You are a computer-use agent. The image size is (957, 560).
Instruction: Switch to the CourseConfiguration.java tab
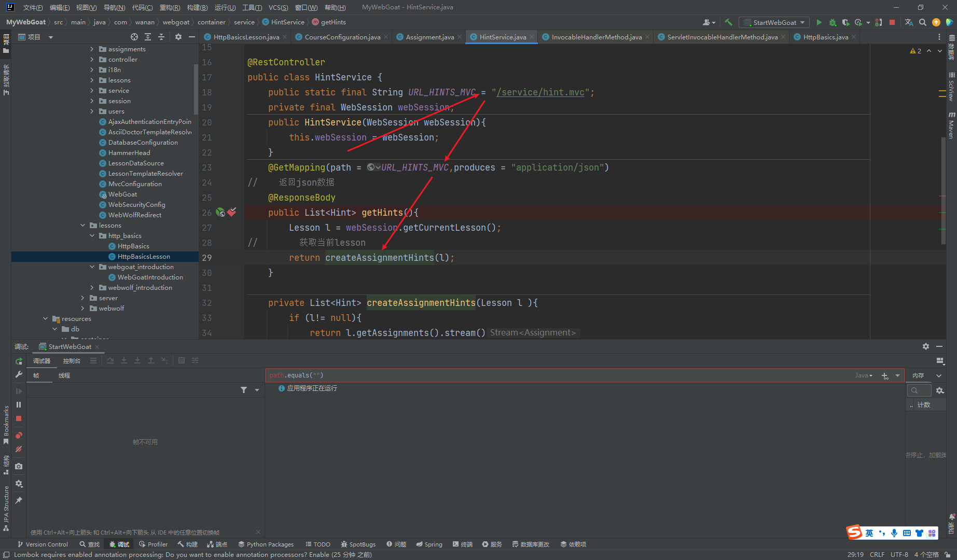tap(342, 37)
